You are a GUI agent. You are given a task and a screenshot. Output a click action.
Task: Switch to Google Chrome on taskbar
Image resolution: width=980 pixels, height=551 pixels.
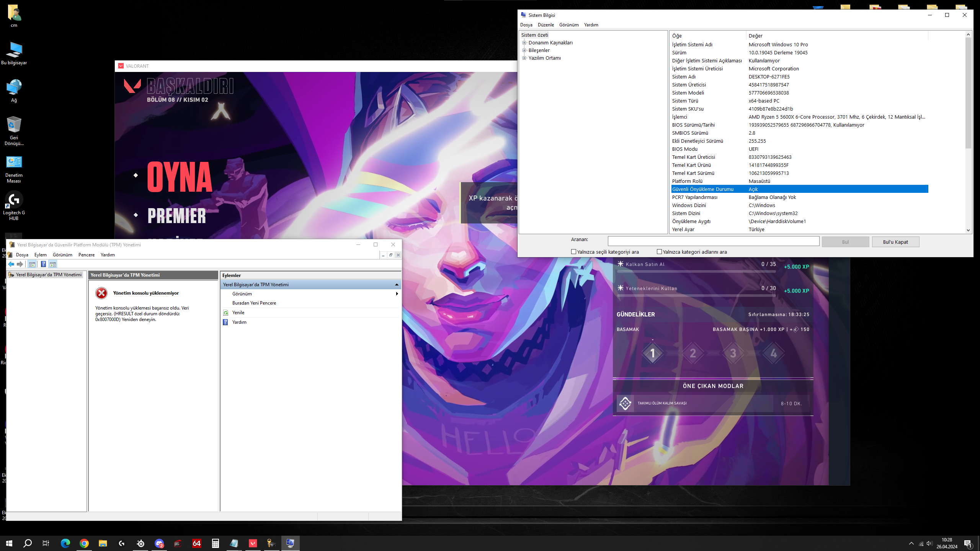click(x=84, y=543)
